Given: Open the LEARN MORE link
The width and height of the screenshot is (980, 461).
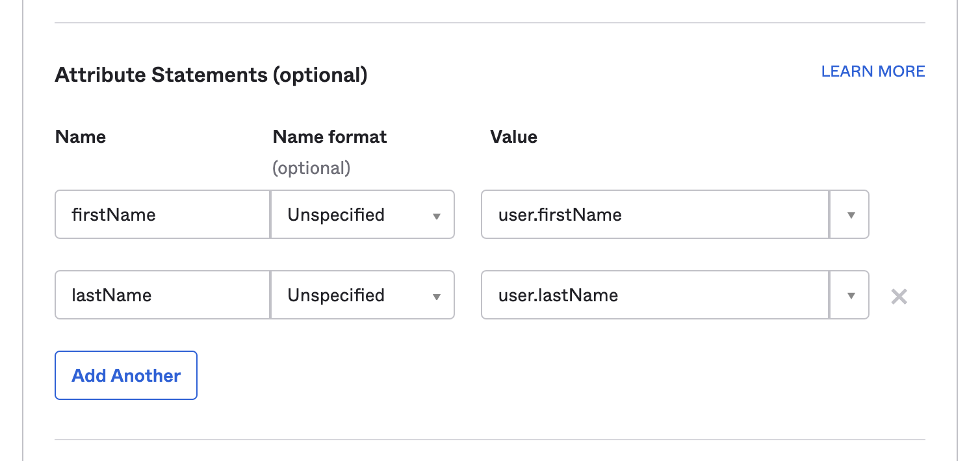Looking at the screenshot, I should (873, 71).
